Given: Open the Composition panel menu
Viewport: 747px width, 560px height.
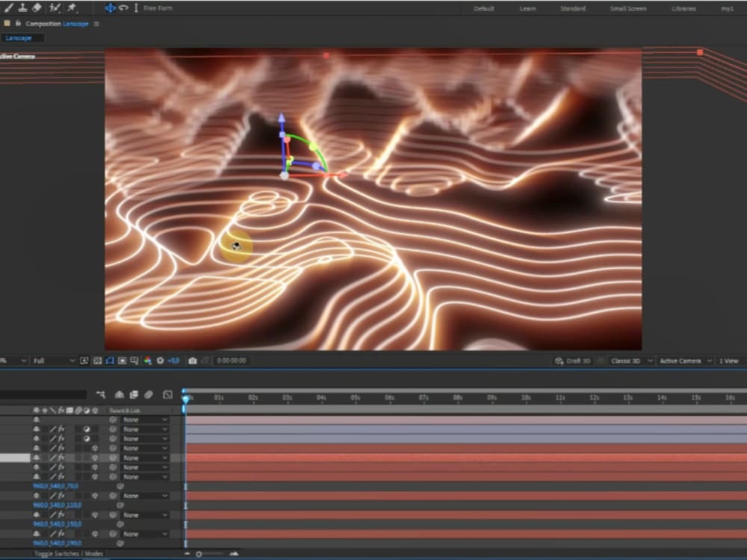Looking at the screenshot, I should (96, 23).
